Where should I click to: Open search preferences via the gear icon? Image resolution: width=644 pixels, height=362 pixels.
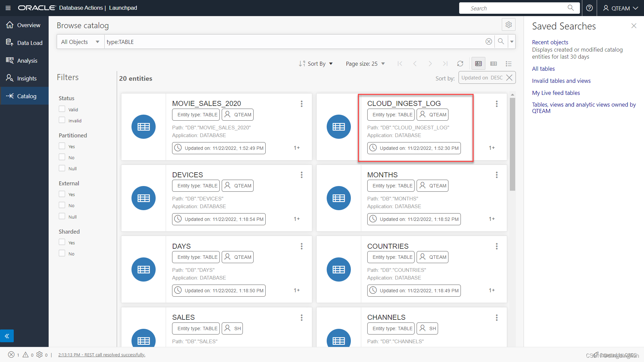[508, 24]
